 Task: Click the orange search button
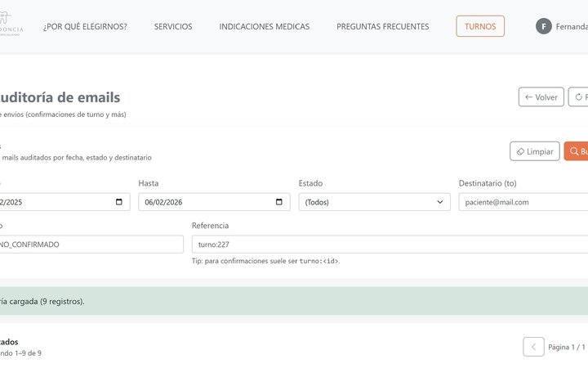(x=576, y=151)
